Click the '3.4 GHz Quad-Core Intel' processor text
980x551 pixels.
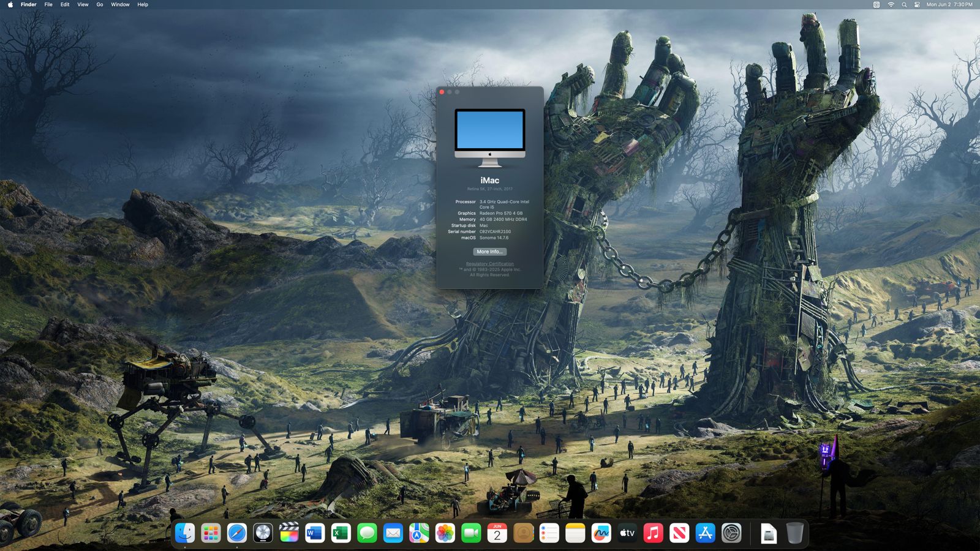[x=504, y=201]
